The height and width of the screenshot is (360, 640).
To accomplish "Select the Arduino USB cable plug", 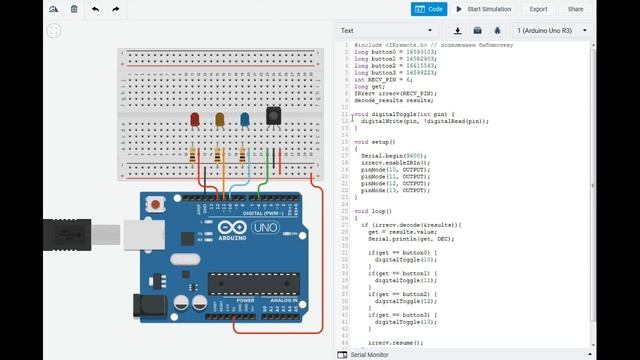I will pyautogui.click(x=67, y=235).
